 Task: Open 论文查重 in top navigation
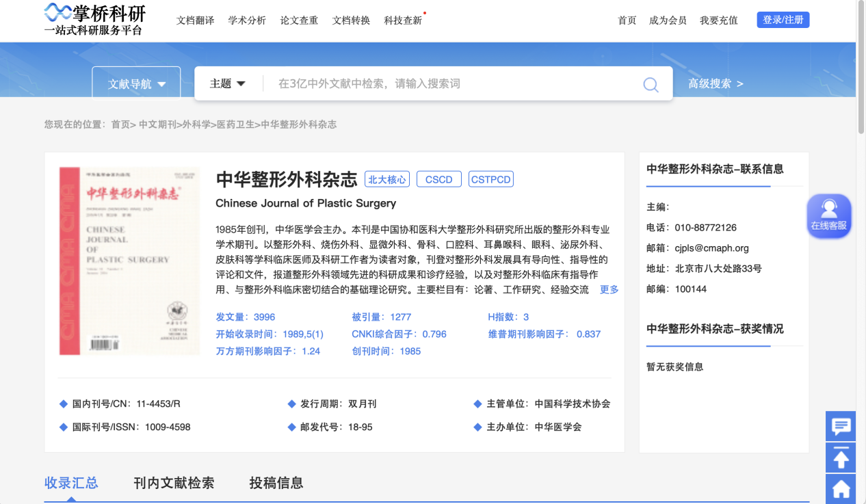[299, 21]
